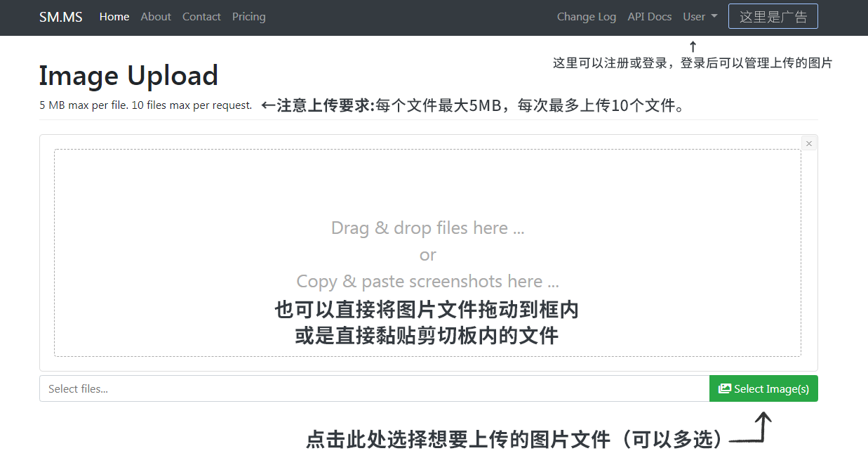Viewport: 868px width, 465px height.
Task: Click the SM.MS brand logo
Action: (60, 17)
